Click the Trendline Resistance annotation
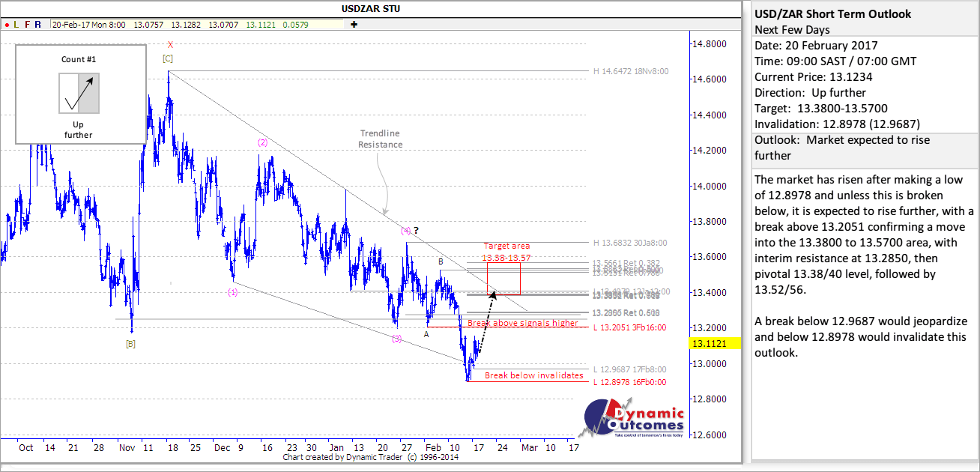 (x=380, y=139)
